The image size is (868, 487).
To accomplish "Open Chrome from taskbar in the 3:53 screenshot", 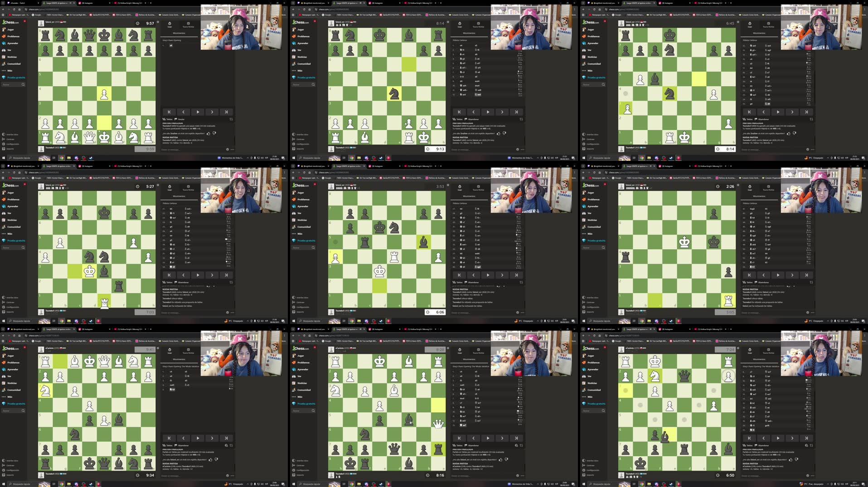I will pyautogui.click(x=351, y=321).
